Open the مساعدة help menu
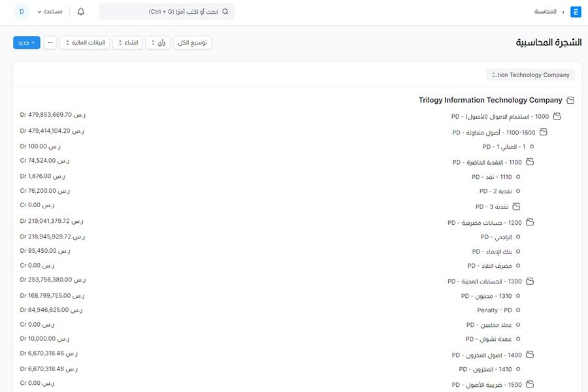 point(49,12)
